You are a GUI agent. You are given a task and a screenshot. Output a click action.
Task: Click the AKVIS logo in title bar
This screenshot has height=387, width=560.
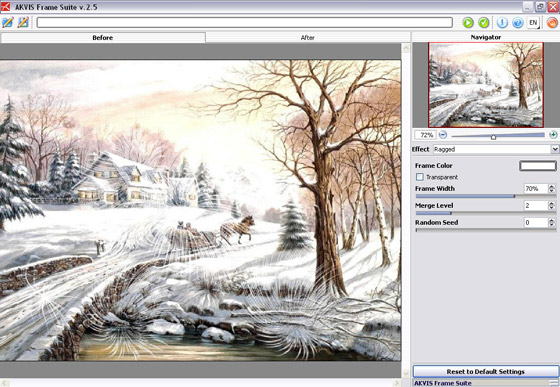5,6
